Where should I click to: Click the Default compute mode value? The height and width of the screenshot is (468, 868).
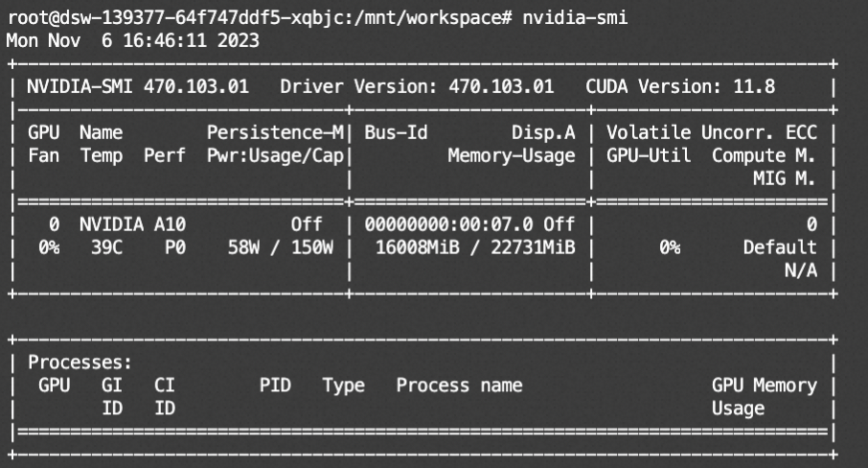780,246
